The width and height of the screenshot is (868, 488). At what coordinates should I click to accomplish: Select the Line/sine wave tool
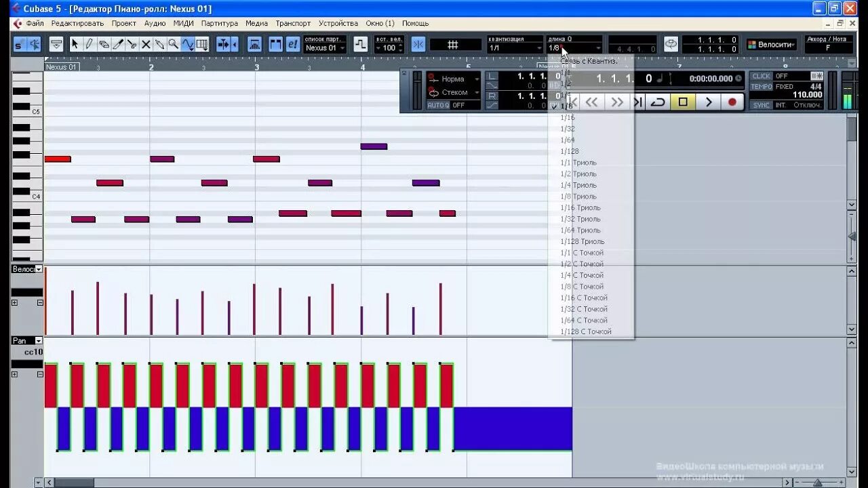click(188, 45)
